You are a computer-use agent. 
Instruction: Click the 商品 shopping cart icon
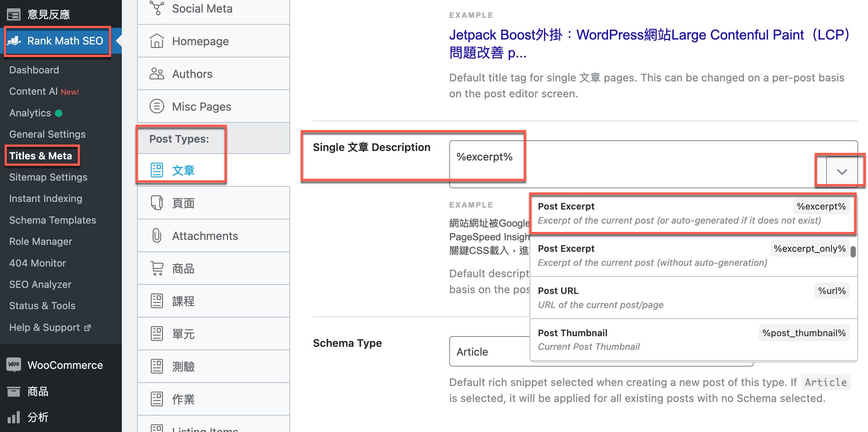click(x=157, y=268)
